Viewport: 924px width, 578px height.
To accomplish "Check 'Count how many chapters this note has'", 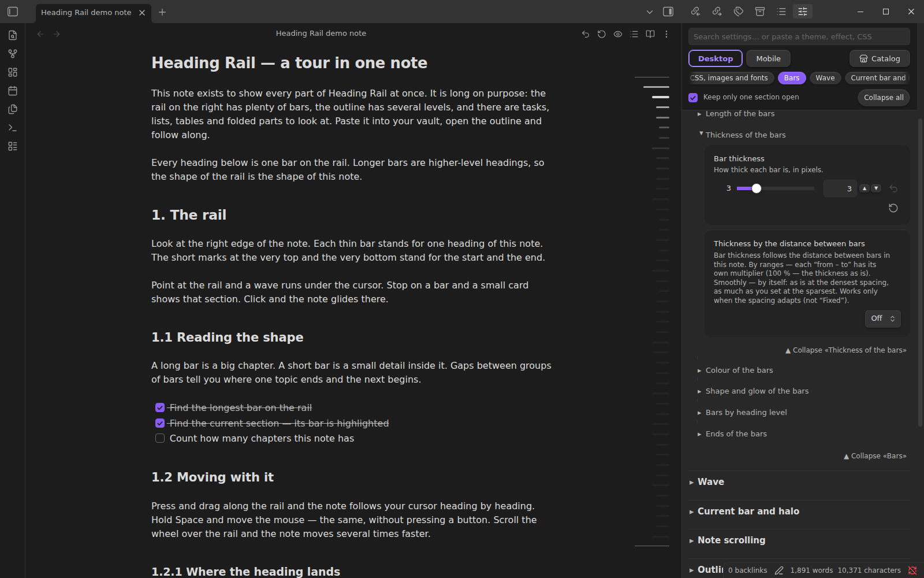I will coord(160,438).
